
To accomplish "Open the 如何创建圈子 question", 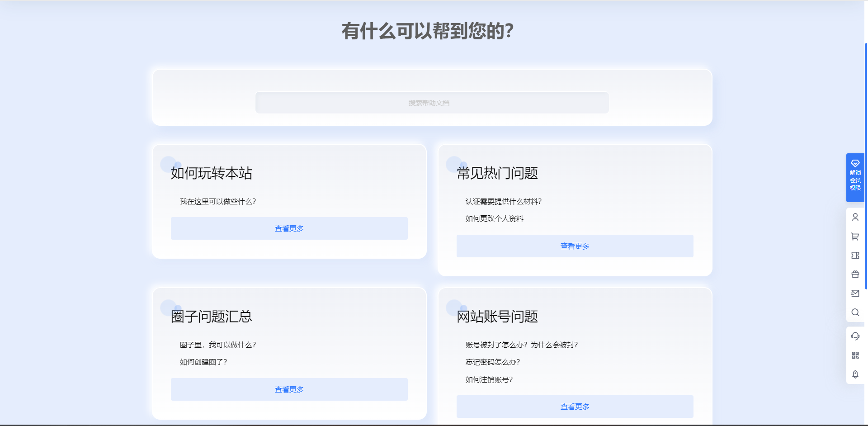I will click(x=203, y=362).
